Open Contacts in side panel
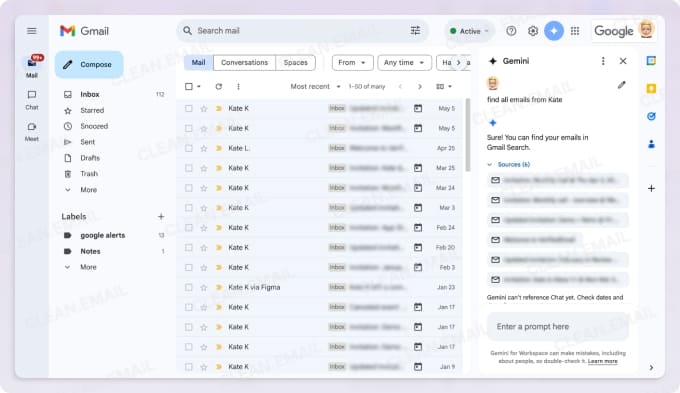This screenshot has width=680, height=393. tap(651, 144)
